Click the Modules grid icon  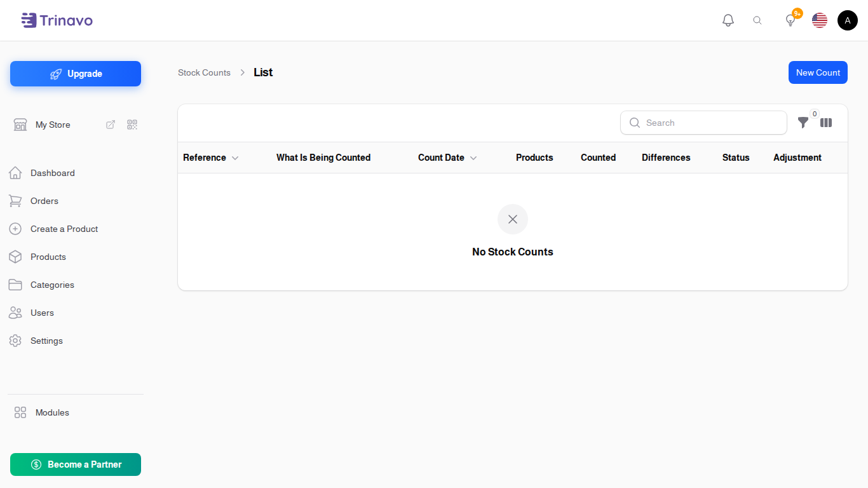tap(20, 412)
